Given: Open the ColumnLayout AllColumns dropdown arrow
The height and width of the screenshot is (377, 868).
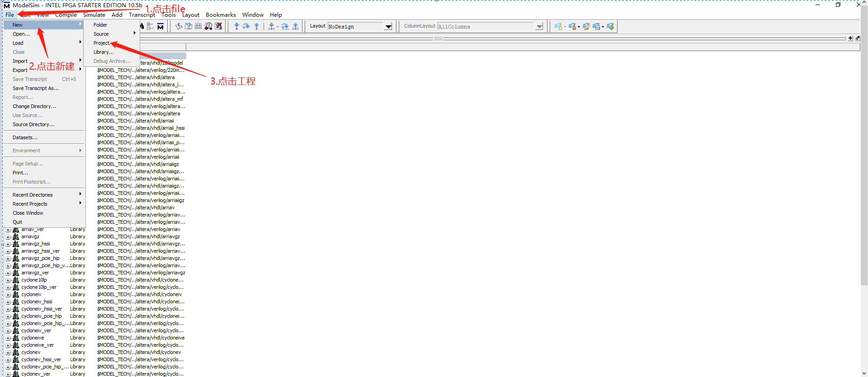Looking at the screenshot, I should point(539,27).
